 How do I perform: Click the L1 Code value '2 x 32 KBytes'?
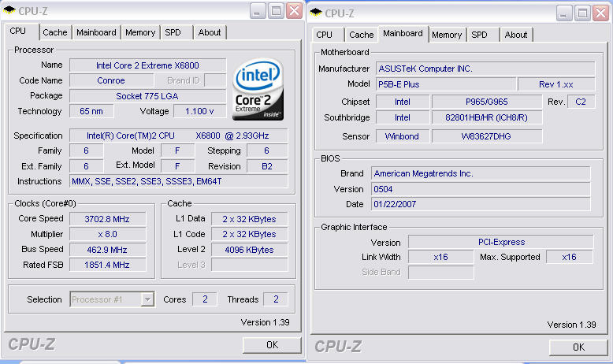point(250,234)
